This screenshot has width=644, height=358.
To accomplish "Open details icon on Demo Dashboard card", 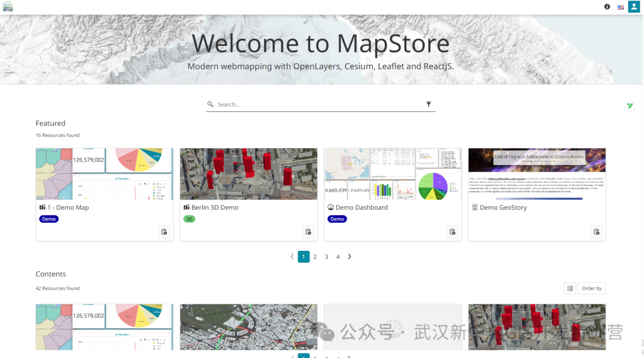I will (x=452, y=232).
